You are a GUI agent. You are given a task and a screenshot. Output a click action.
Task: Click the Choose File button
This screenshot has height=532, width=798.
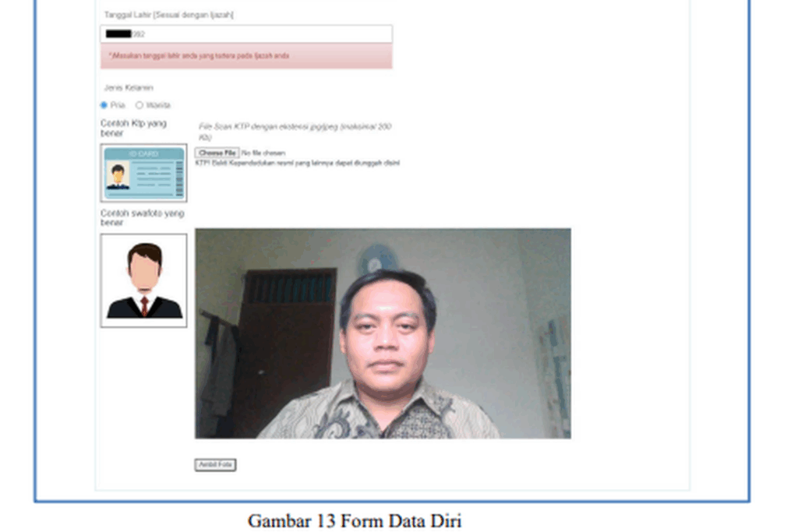coord(217,153)
